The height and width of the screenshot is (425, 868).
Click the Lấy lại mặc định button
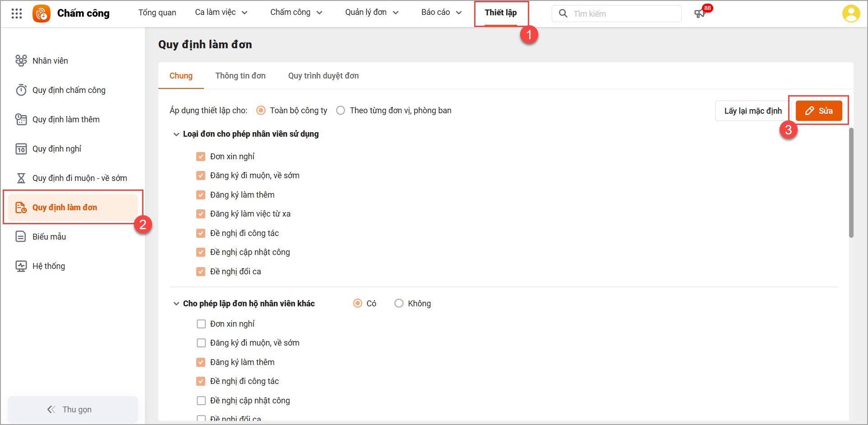[753, 111]
